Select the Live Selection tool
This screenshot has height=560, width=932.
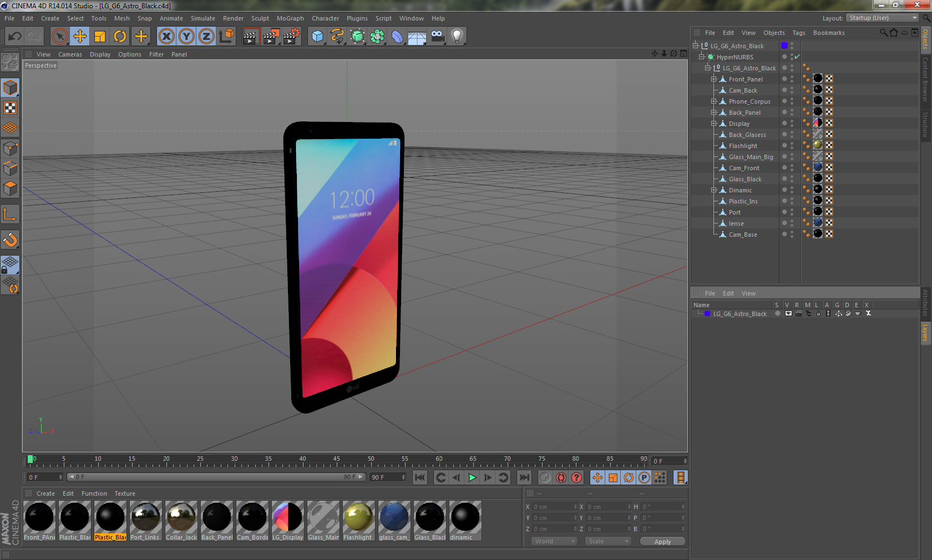pos(60,37)
